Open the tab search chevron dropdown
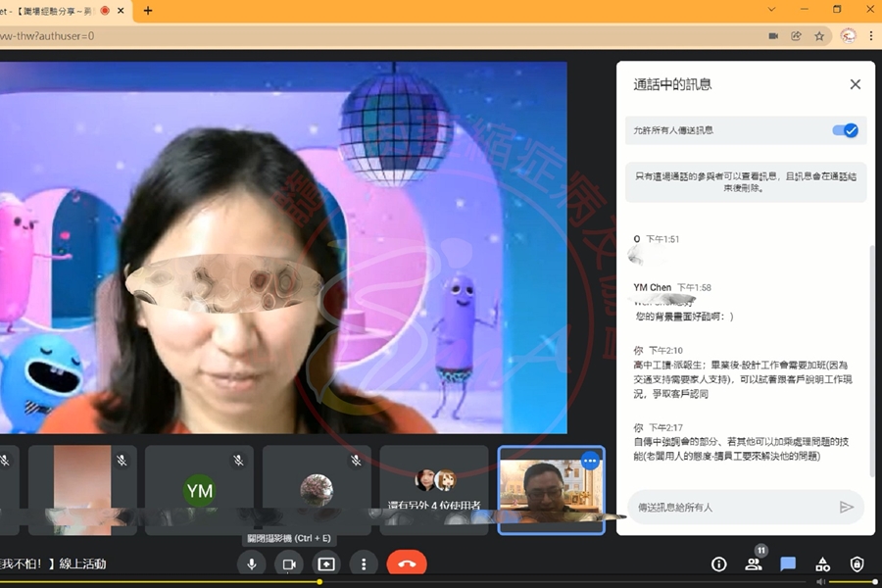Viewport: 882px width, 588px height. (x=771, y=10)
